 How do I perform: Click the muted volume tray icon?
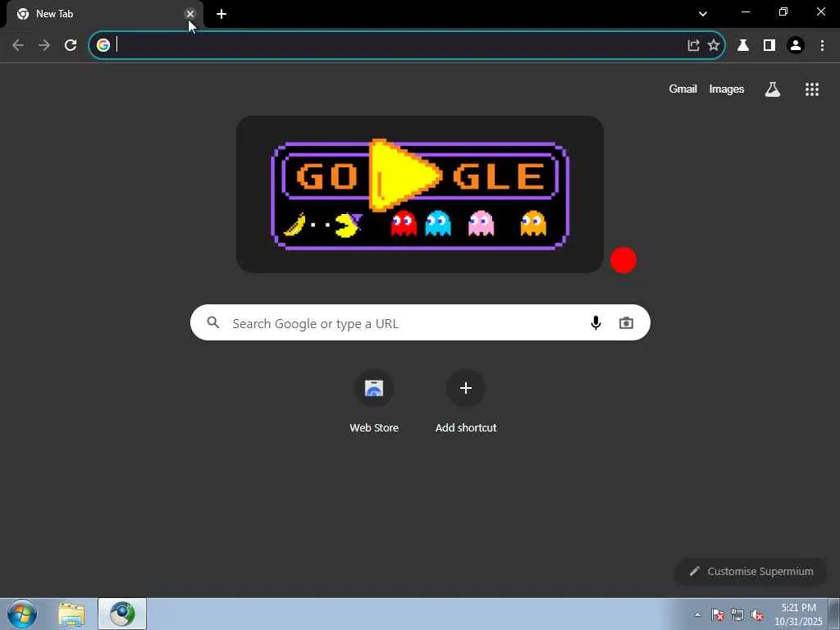click(757, 615)
